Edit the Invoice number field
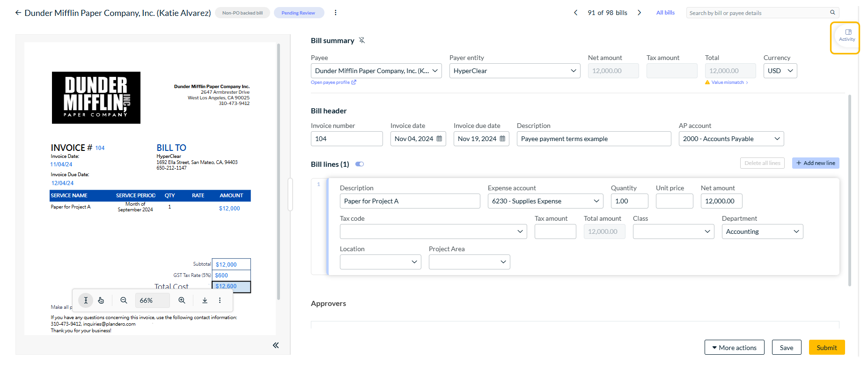The image size is (868, 373). click(347, 139)
